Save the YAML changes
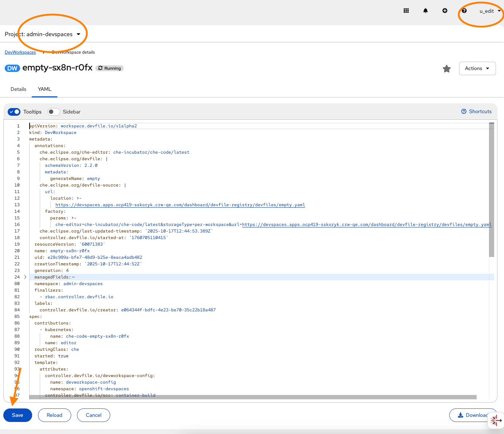This screenshot has width=504, height=434. 18,415
